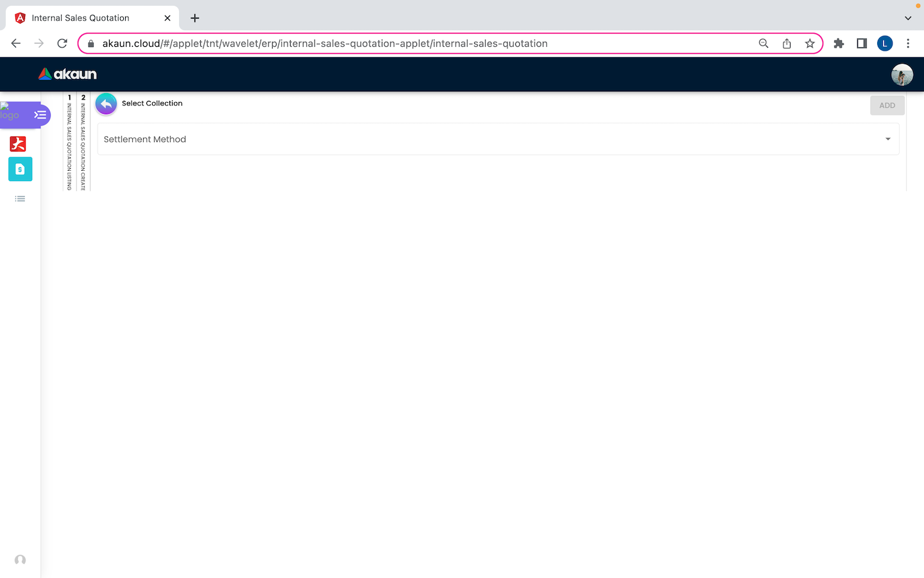Click the greyed-out ADD button

tap(887, 105)
